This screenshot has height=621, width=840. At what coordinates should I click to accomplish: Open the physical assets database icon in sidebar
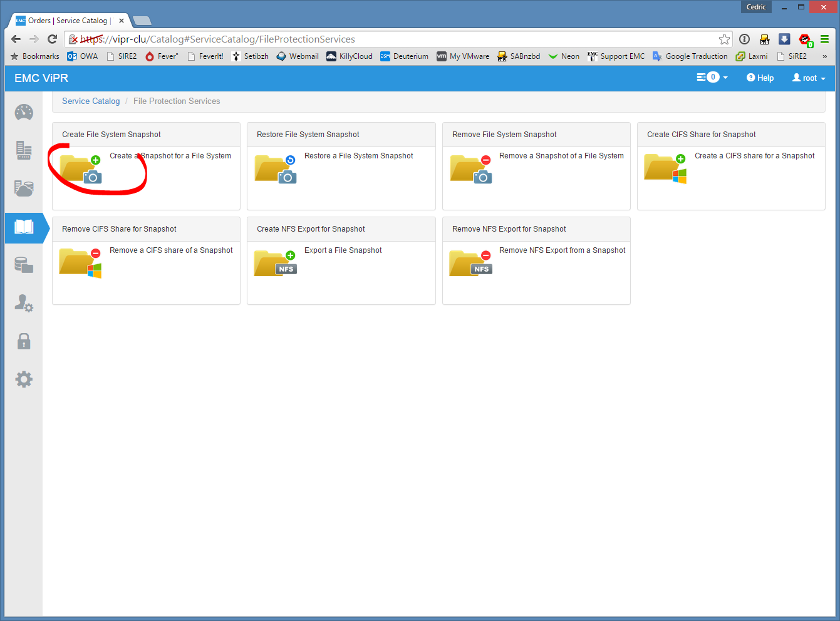click(x=24, y=265)
